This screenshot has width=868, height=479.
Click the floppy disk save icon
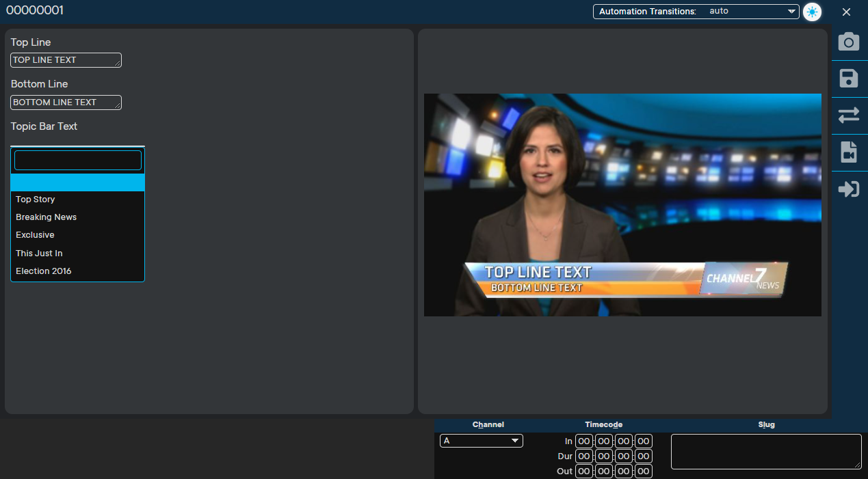[848, 79]
